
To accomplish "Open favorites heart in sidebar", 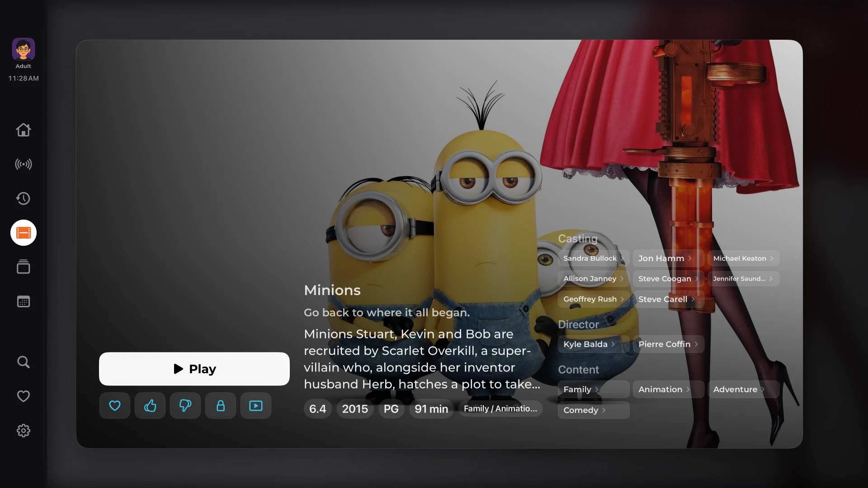I will (x=24, y=396).
